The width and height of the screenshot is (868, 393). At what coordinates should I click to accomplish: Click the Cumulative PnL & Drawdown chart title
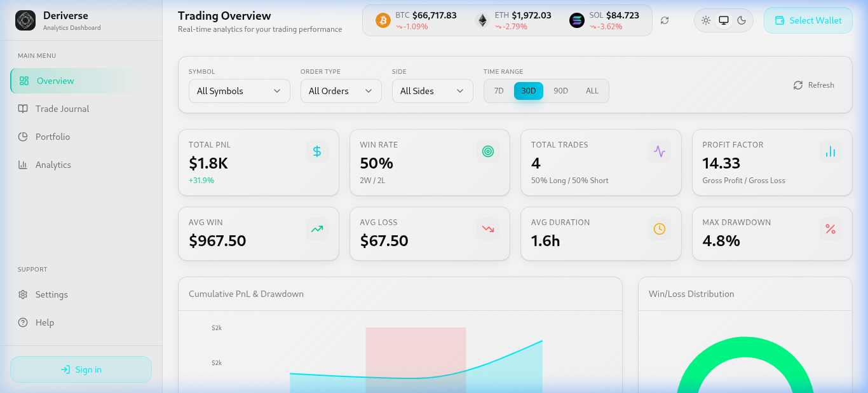[x=247, y=294]
